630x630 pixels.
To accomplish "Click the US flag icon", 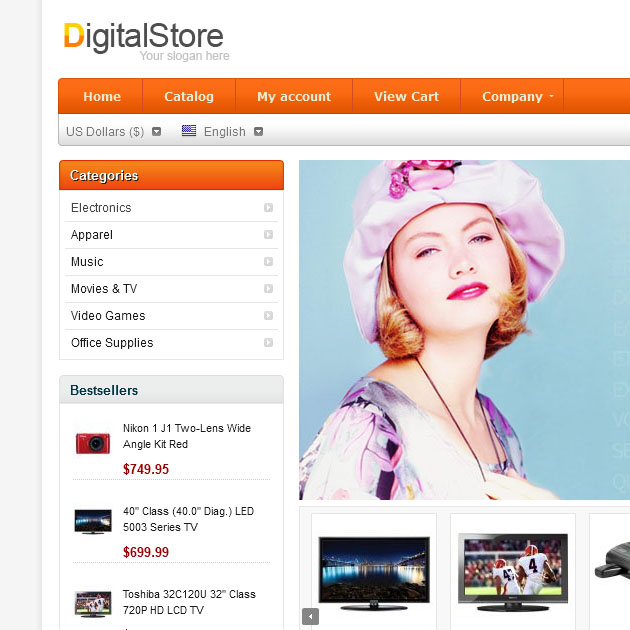I will pyautogui.click(x=189, y=131).
